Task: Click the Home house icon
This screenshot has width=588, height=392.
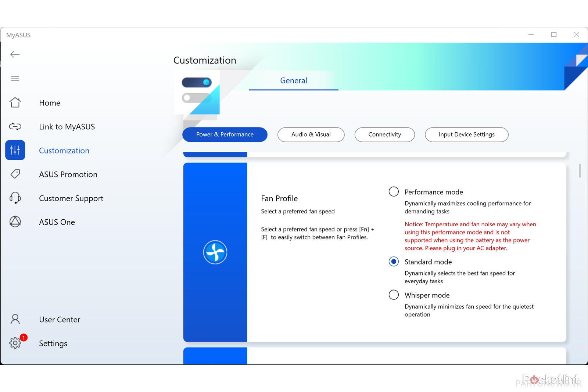Action: pyautogui.click(x=15, y=103)
